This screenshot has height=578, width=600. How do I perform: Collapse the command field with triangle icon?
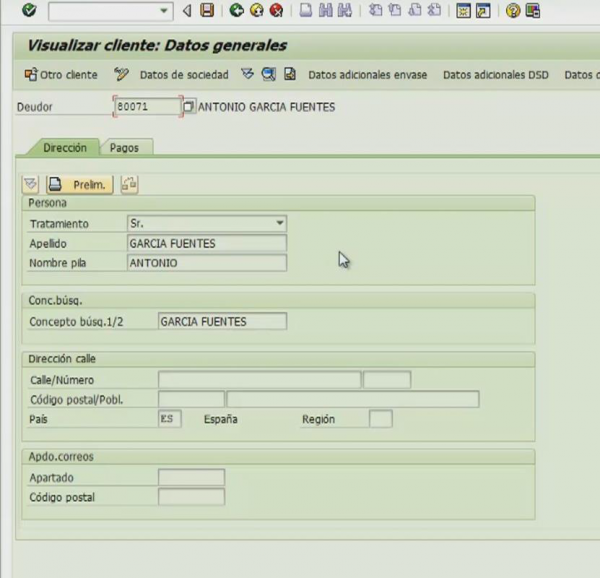(187, 10)
